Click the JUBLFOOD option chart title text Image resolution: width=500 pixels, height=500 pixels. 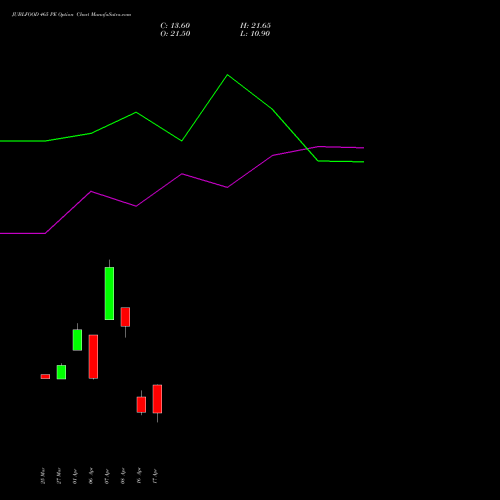(71, 15)
